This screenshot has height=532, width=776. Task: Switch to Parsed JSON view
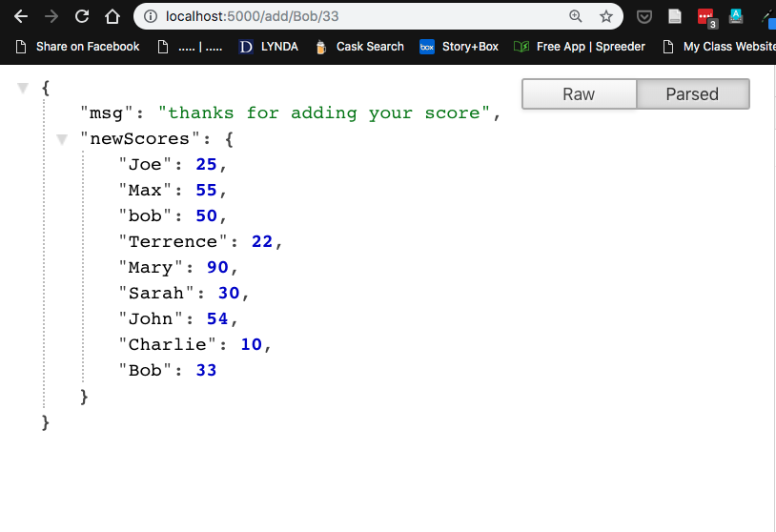pyautogui.click(x=692, y=93)
